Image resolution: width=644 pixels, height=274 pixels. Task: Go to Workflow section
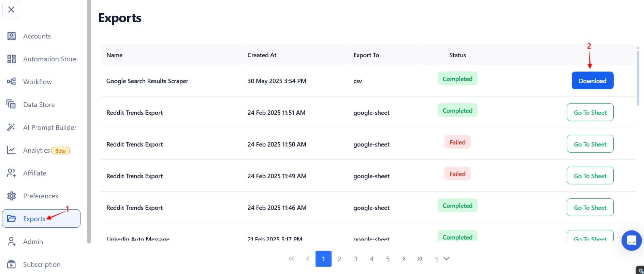38,82
